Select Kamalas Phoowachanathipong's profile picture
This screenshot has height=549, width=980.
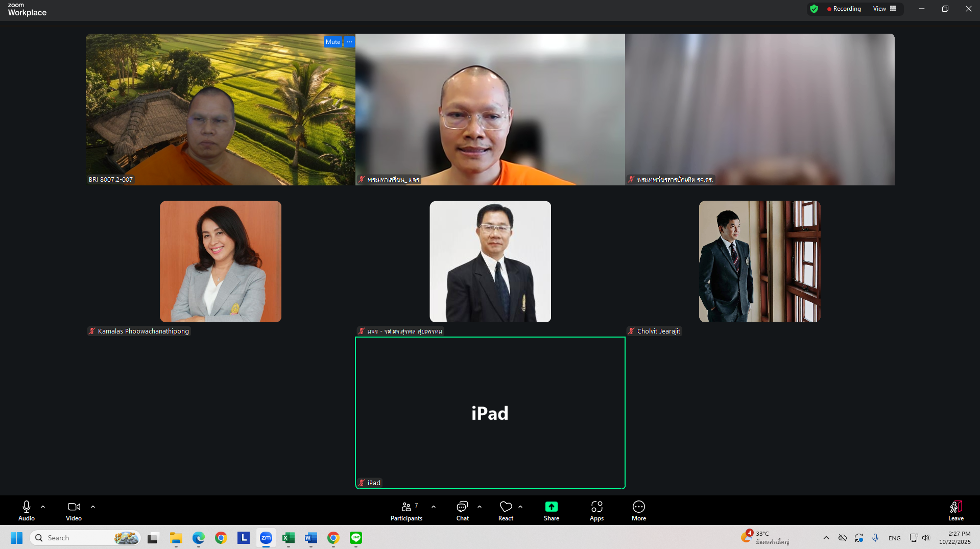[221, 261]
